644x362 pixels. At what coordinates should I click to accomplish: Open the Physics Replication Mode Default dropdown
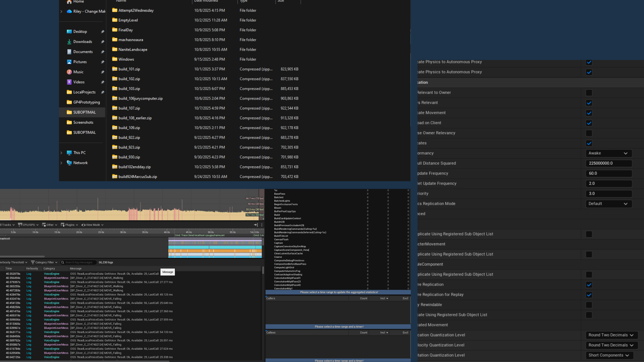coord(608,204)
